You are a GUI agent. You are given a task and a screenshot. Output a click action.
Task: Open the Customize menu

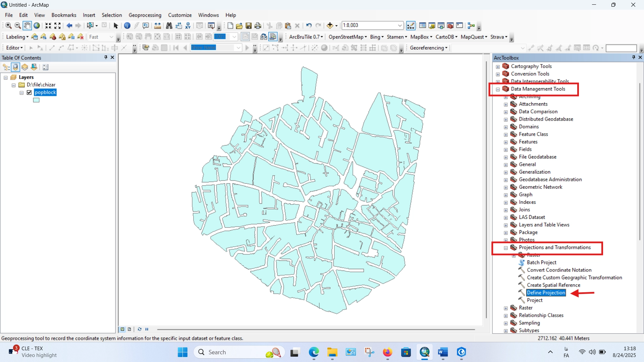180,15
